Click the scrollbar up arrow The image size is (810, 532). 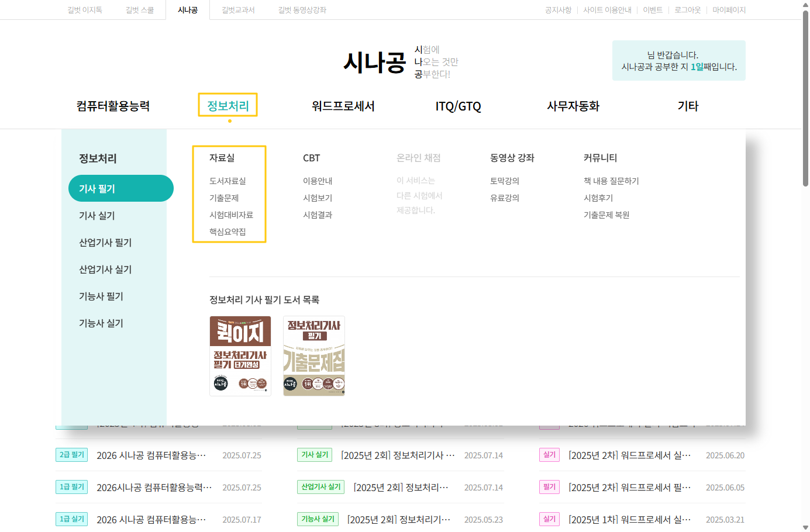(x=805, y=4)
